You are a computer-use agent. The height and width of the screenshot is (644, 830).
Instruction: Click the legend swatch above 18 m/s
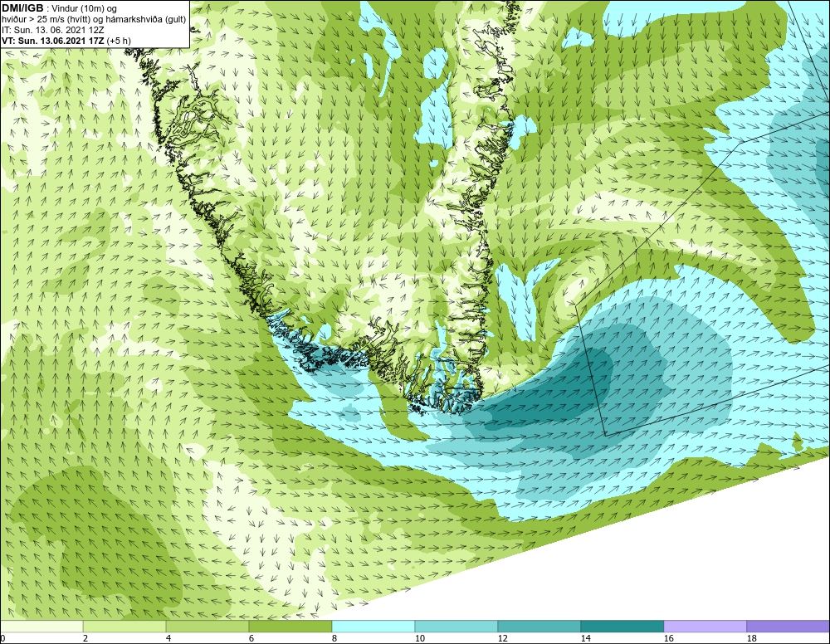pos(788,627)
